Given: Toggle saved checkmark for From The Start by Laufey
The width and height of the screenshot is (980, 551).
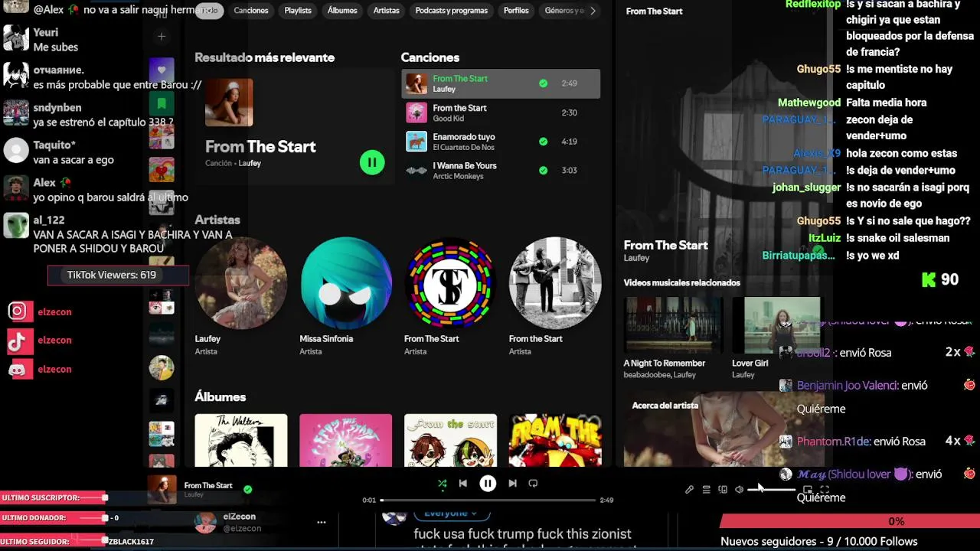Looking at the screenshot, I should [x=543, y=83].
